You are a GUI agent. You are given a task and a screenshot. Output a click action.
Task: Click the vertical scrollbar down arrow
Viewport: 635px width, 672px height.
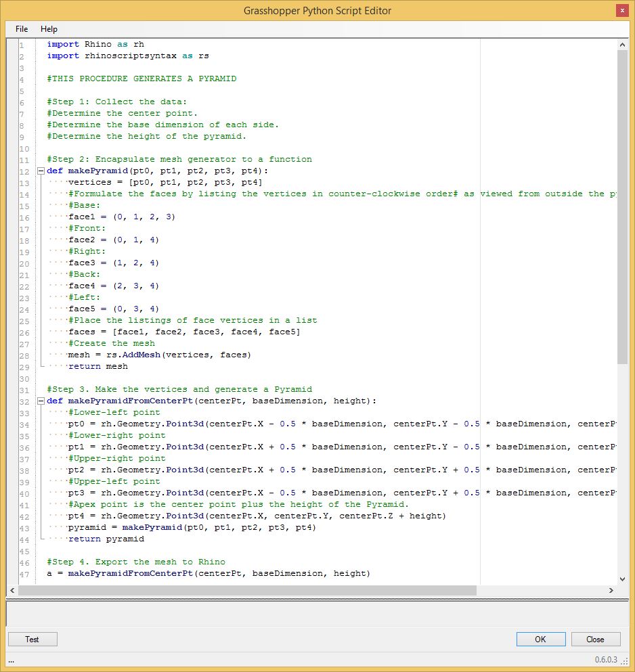pos(622,579)
